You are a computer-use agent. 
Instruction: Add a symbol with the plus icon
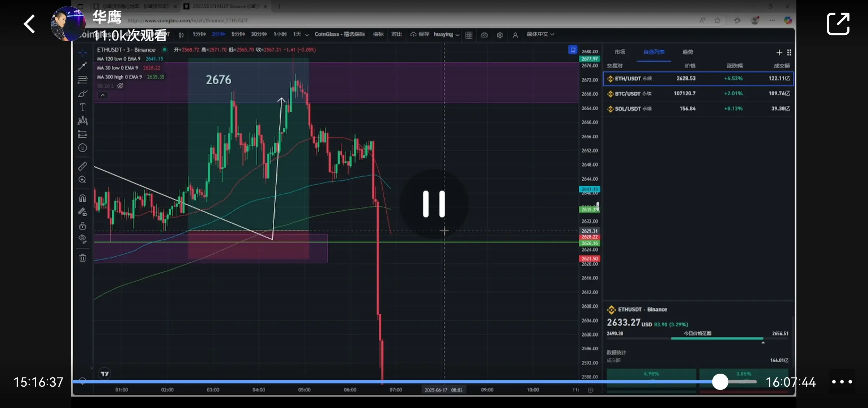[x=779, y=53]
